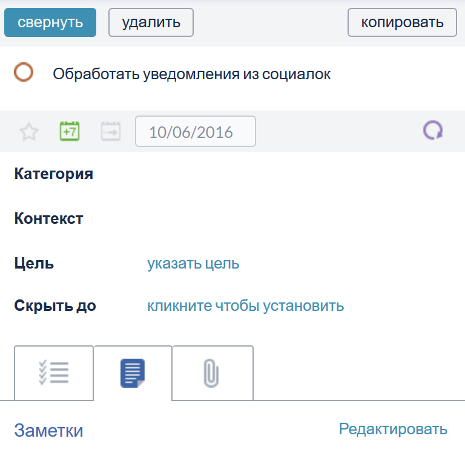Open the due date field 10/06/2016

[x=196, y=131]
